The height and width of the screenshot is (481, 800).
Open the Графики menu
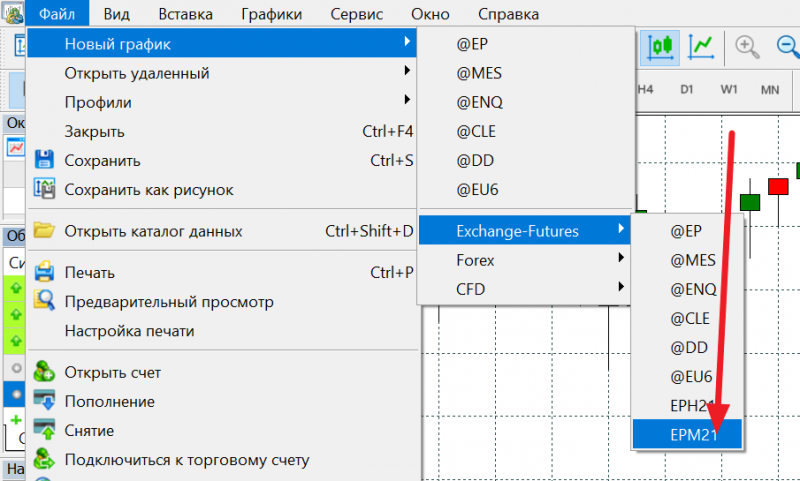271,14
